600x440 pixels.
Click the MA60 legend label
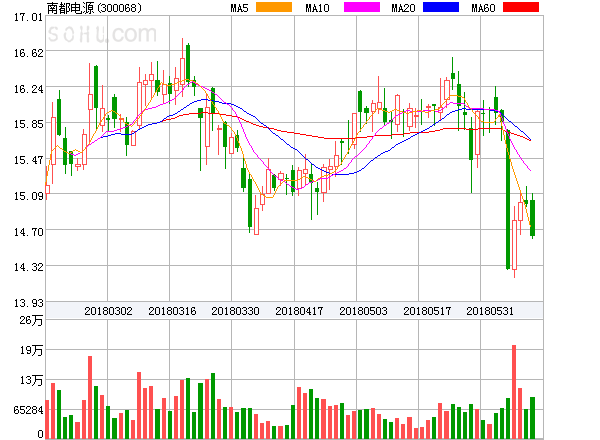(x=483, y=8)
